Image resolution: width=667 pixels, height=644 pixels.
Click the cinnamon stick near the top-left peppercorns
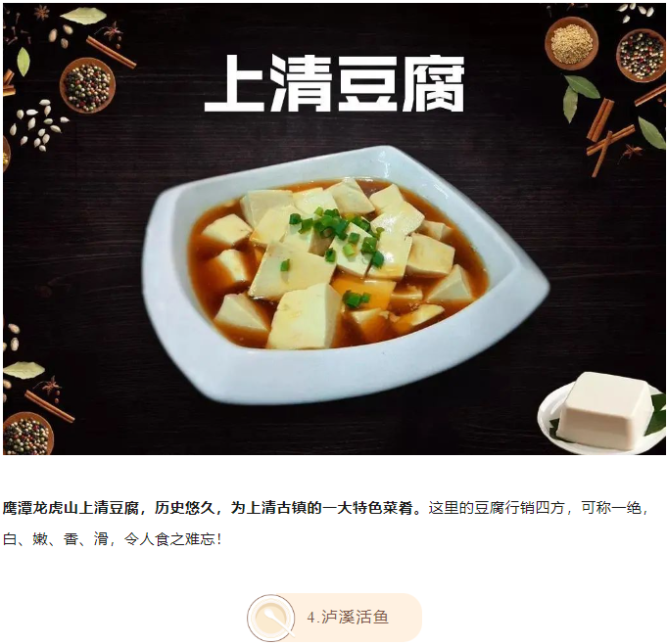click(111, 52)
